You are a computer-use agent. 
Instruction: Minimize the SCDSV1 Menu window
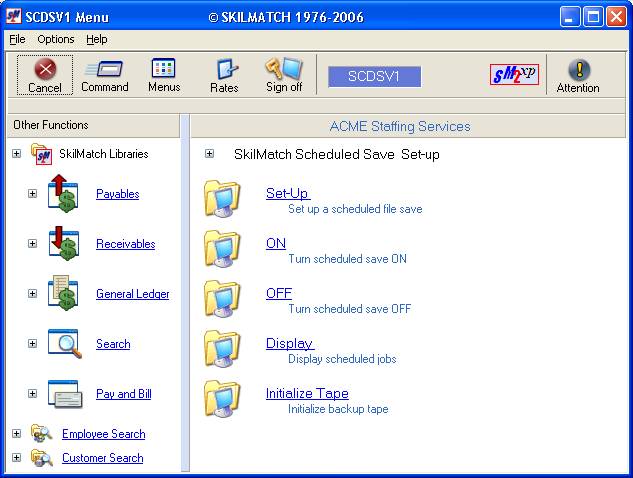click(570, 17)
